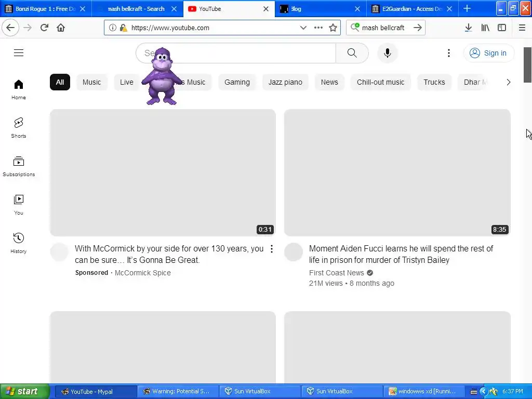Screen dimensions: 532x399
Task: Open the browser hamburger menu
Action: 522,28
